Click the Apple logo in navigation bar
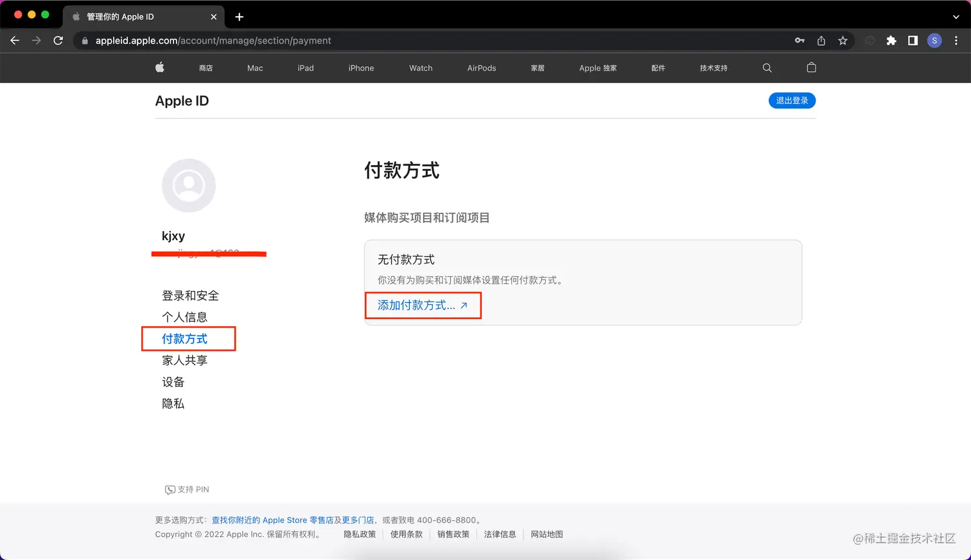The height and width of the screenshot is (560, 971). point(160,67)
